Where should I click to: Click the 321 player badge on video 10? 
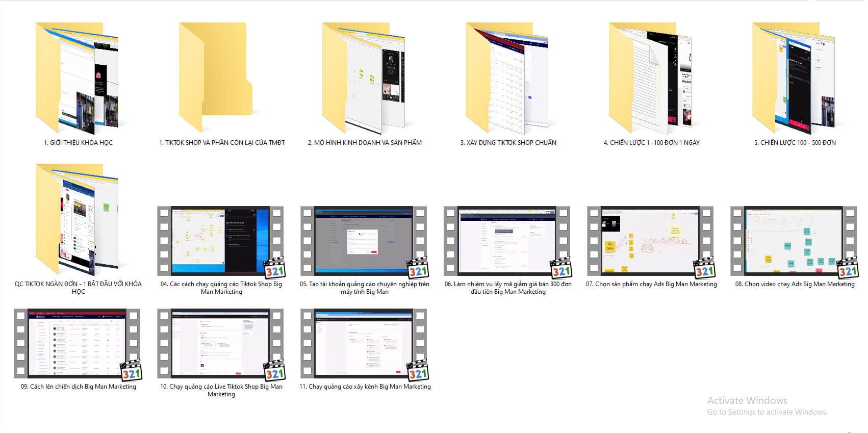tap(274, 371)
